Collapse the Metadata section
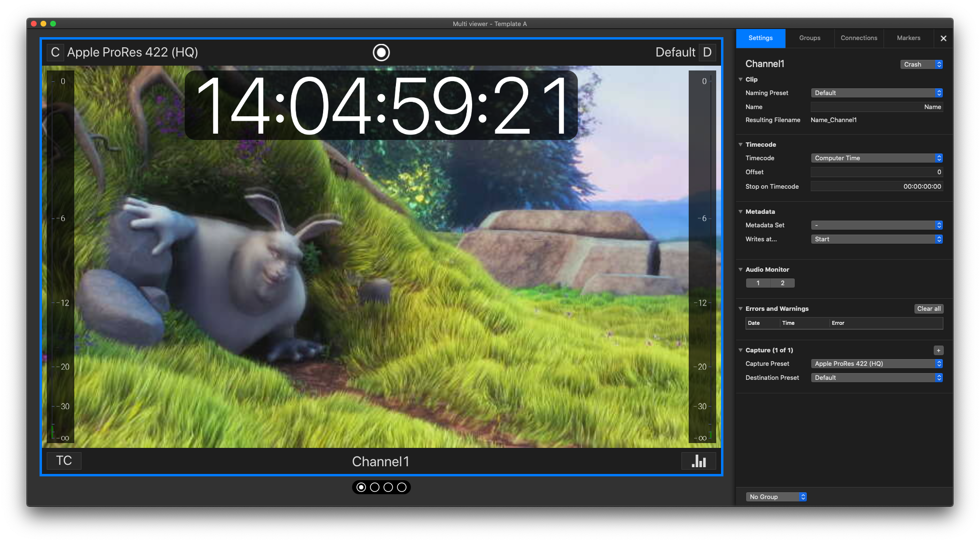The image size is (980, 542). coord(740,211)
